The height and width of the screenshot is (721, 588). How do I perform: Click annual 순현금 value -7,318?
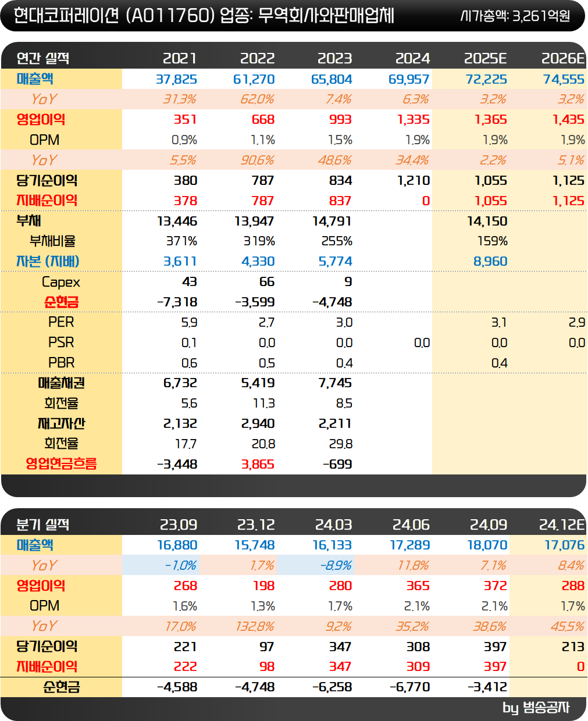click(x=177, y=302)
